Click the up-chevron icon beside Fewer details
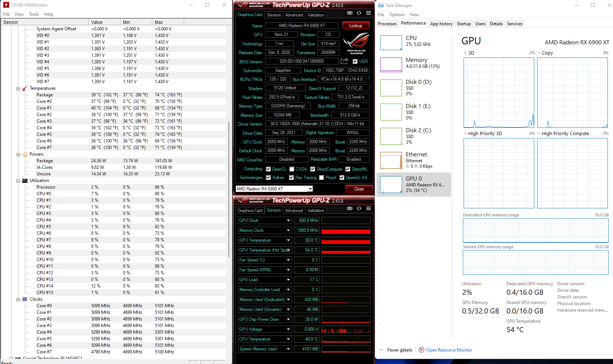 (x=382, y=350)
